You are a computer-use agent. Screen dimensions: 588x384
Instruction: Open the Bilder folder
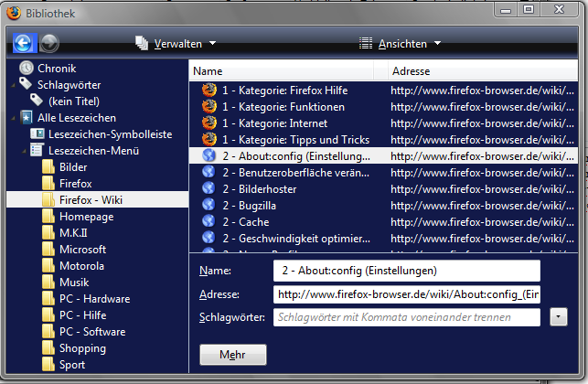tap(73, 167)
